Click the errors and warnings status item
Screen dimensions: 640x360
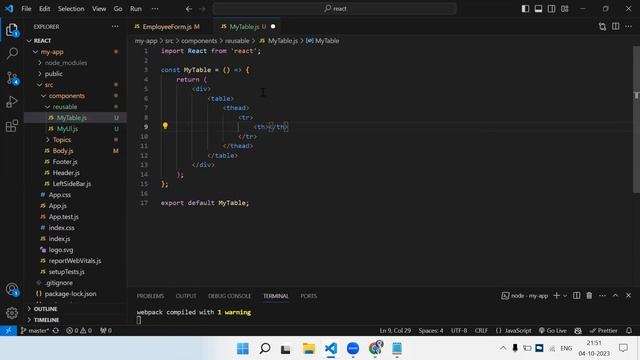point(79,331)
